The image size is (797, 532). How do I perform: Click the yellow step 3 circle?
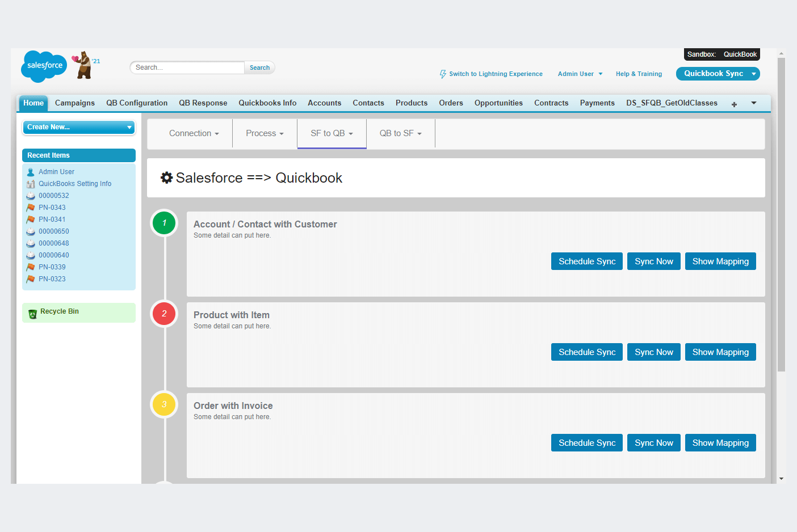(164, 404)
